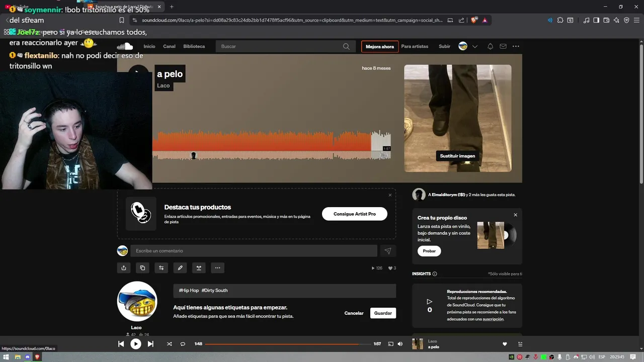This screenshot has height=362, width=644.
Task: Click the Laco artist label on track
Action: [164, 85]
